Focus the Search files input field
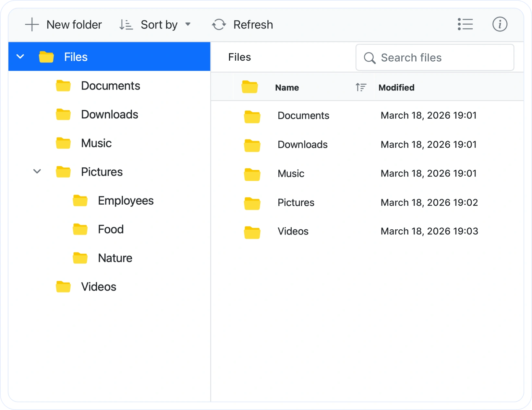Image resolution: width=532 pixels, height=410 pixels. tap(435, 57)
